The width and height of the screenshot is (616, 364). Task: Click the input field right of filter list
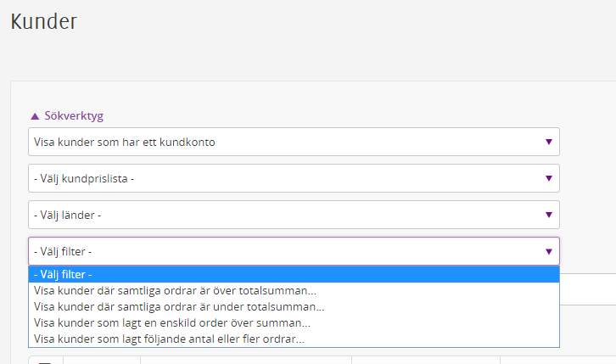588,289
